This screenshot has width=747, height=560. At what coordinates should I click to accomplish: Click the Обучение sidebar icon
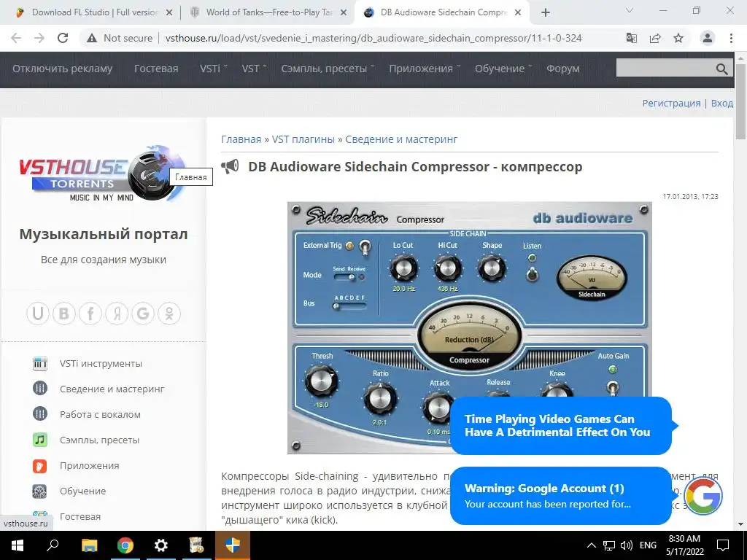(x=40, y=491)
